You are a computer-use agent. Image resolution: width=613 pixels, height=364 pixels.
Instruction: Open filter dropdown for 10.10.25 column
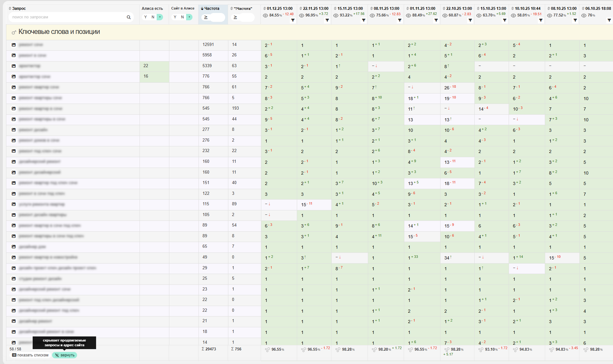tap(541, 20)
